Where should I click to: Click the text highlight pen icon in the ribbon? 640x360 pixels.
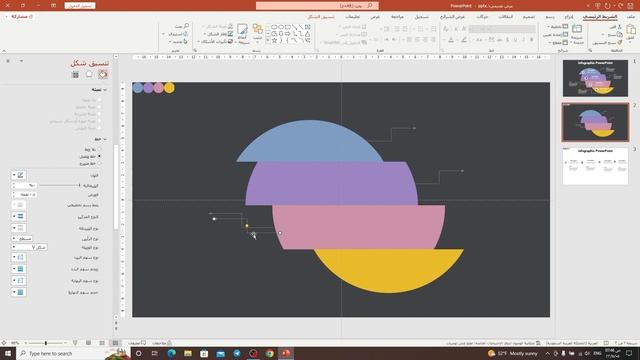464,40
